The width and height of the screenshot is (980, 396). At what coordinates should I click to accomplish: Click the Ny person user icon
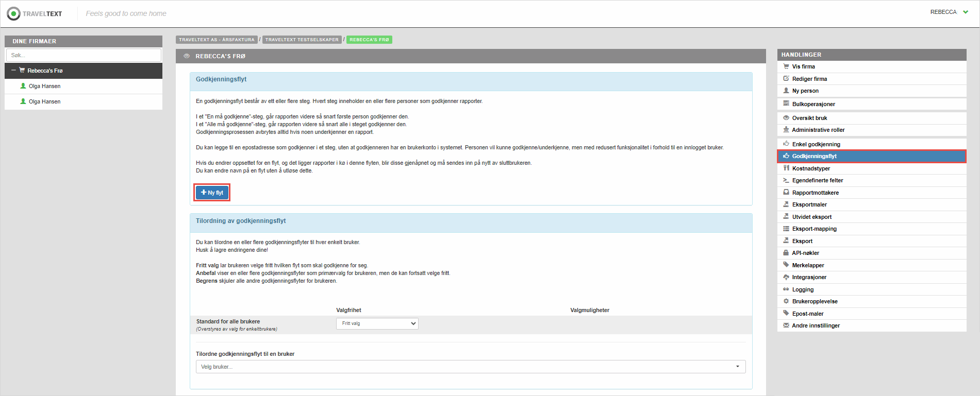coord(786,91)
